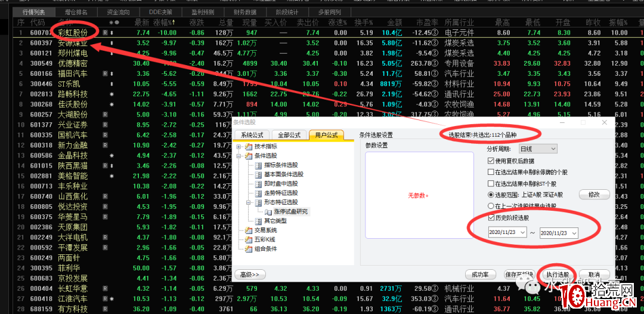Open the 财务数据 tab in main window

(245, 12)
